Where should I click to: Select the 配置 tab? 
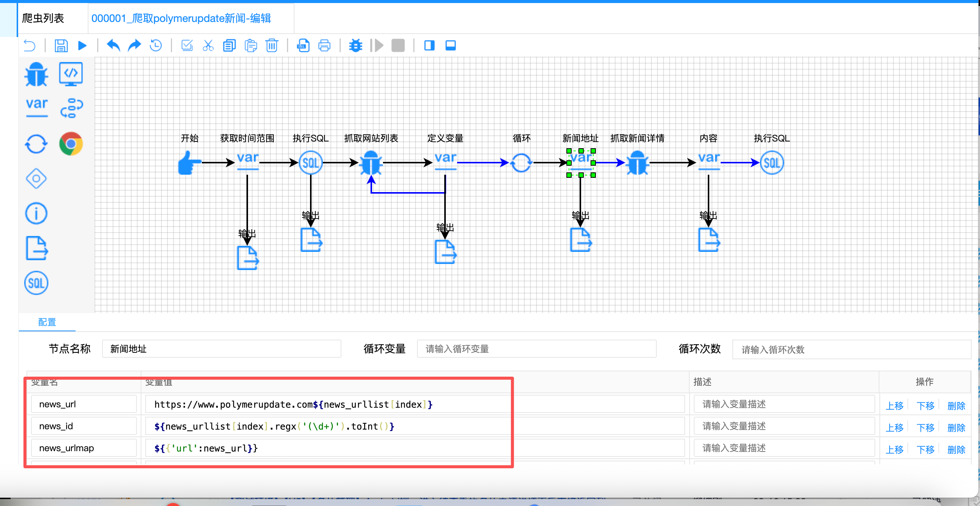pos(47,322)
